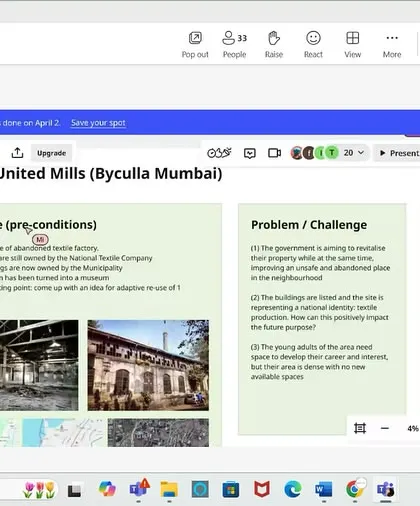Select paragraph '(1) The government is aiming to revitalise'
The image size is (420, 506).
point(320,263)
